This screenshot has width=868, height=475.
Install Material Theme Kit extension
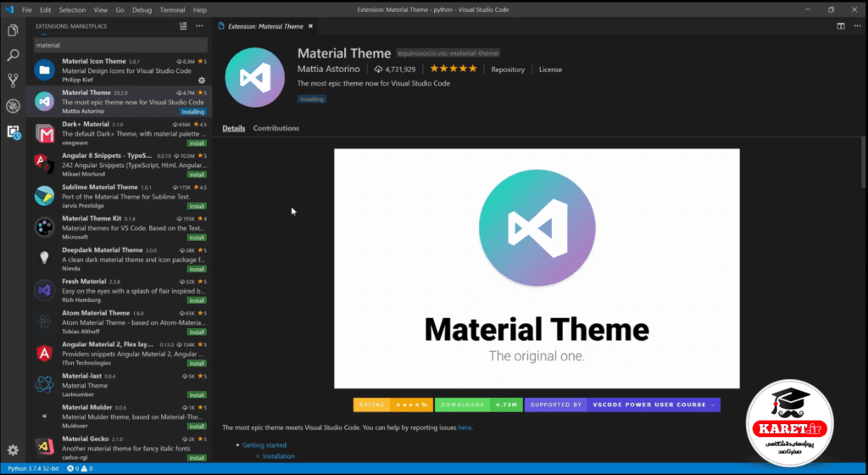(x=197, y=237)
